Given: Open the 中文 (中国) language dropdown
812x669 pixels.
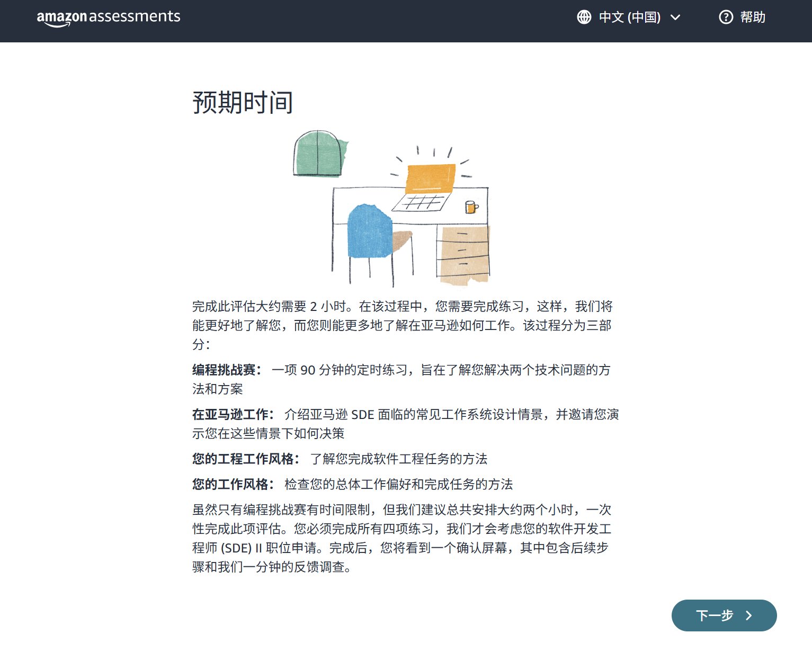Looking at the screenshot, I should pos(629,17).
